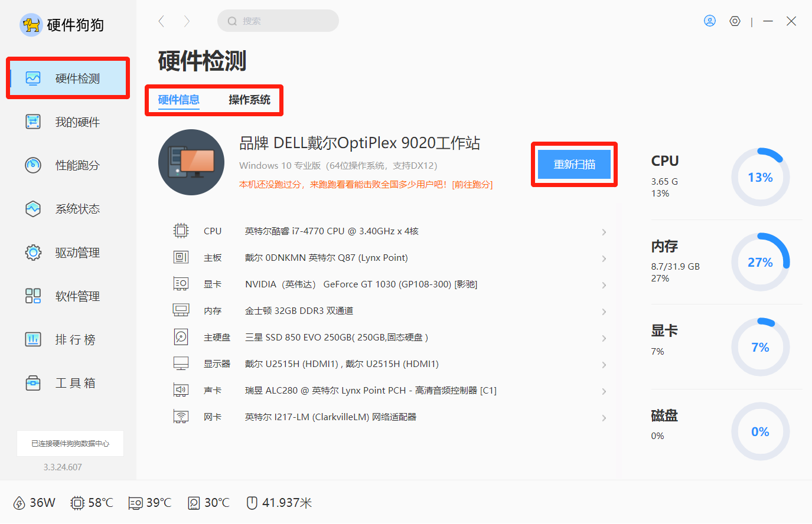Click 8.7/31.9 GB memory value
The image size is (812, 524).
pyautogui.click(x=676, y=266)
